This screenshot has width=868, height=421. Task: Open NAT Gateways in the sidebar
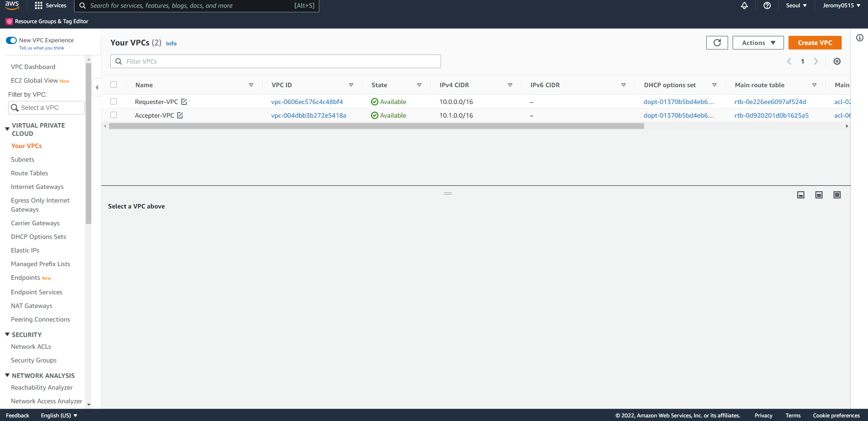[x=32, y=306]
